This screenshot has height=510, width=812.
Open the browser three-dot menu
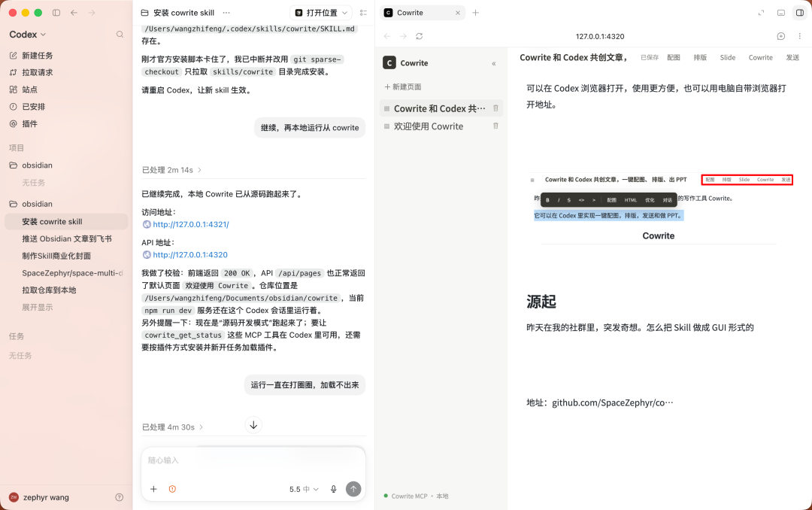[x=799, y=36]
